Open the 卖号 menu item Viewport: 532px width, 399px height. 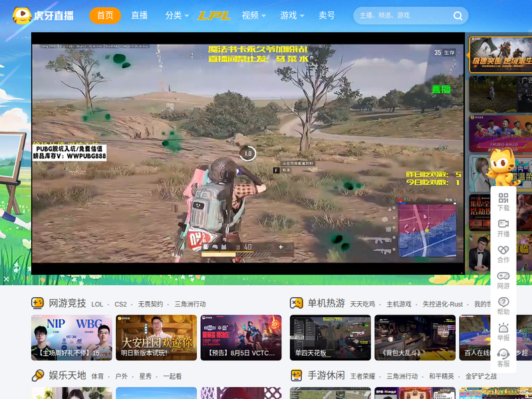click(x=327, y=15)
